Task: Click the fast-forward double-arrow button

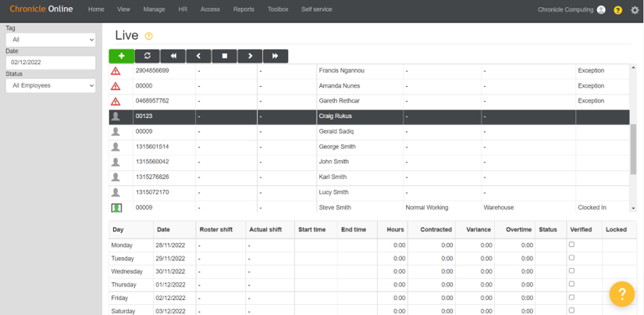Action: point(276,56)
